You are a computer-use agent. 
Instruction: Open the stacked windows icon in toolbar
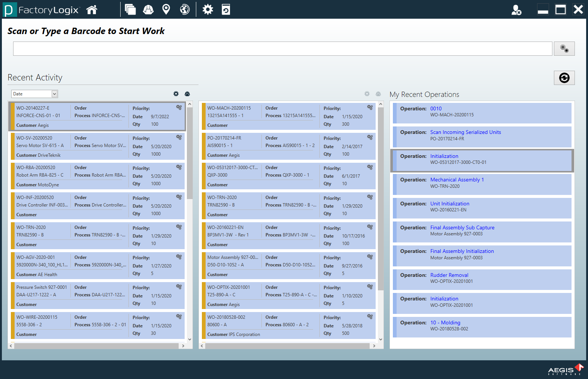130,10
